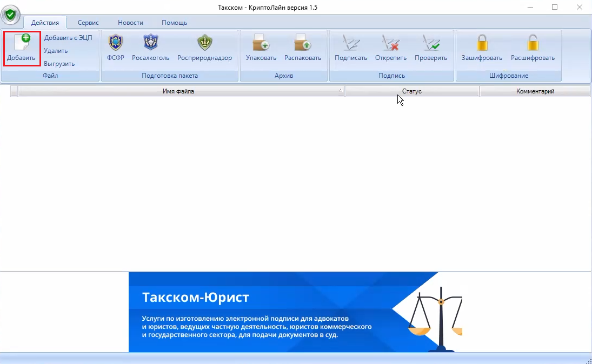
Task: Click Добавить с ЭЦП button
Action: pyautogui.click(x=68, y=38)
